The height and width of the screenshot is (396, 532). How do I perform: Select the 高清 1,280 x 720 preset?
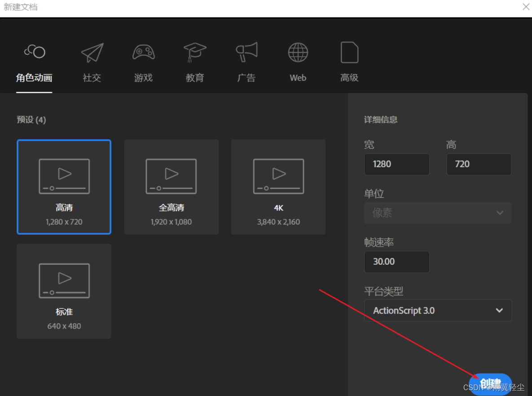coord(64,187)
